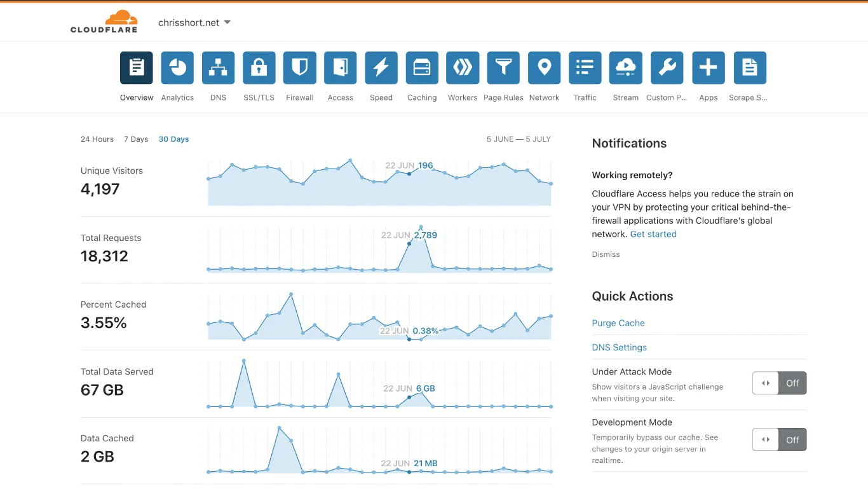The height and width of the screenshot is (489, 868).
Task: Open the Scrape Shield document icon
Action: (750, 68)
